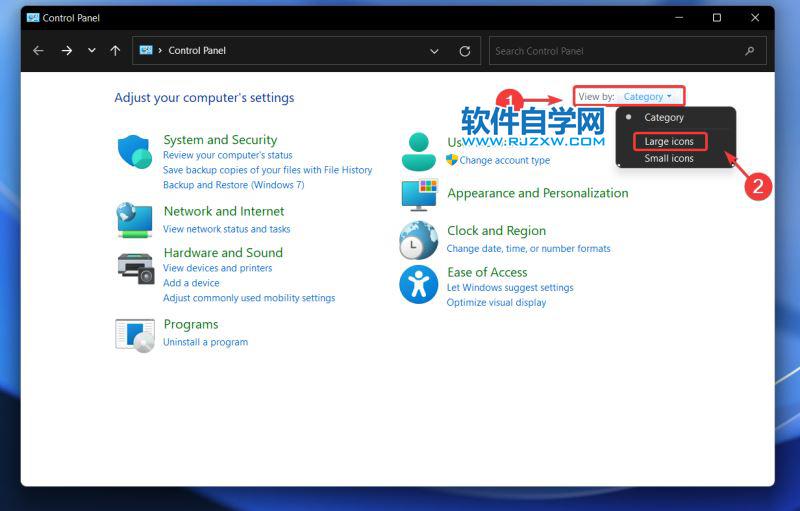Image resolution: width=800 pixels, height=511 pixels.
Task: Open the Programs category
Action: 191,324
